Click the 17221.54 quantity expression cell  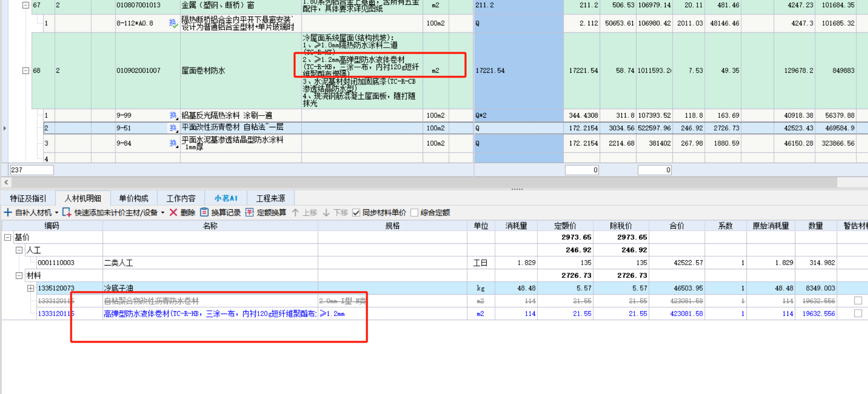coord(519,71)
